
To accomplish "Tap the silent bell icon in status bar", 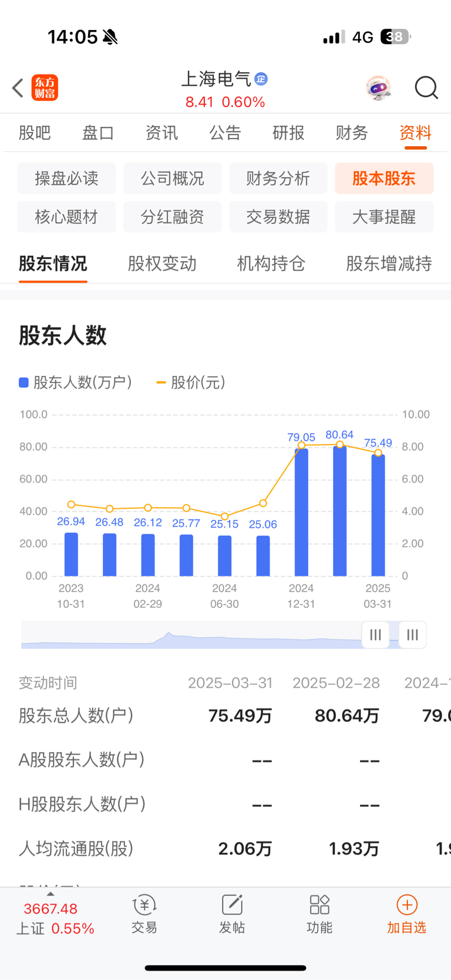I will 110,37.
